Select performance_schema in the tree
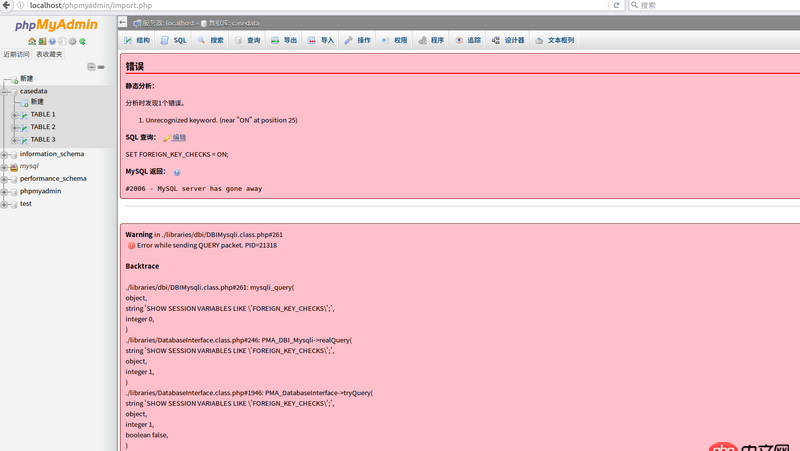Image resolution: width=800 pixels, height=451 pixels. click(x=53, y=179)
